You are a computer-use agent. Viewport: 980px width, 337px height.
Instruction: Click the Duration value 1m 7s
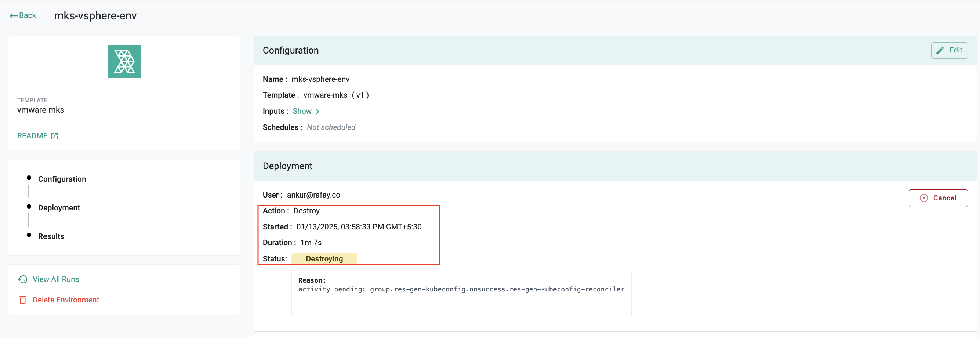(311, 243)
